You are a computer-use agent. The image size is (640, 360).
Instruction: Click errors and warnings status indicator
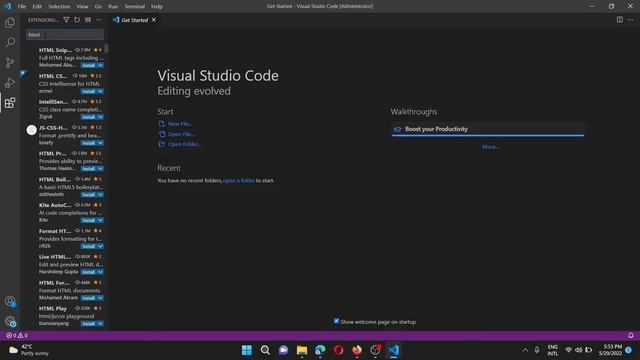17,335
